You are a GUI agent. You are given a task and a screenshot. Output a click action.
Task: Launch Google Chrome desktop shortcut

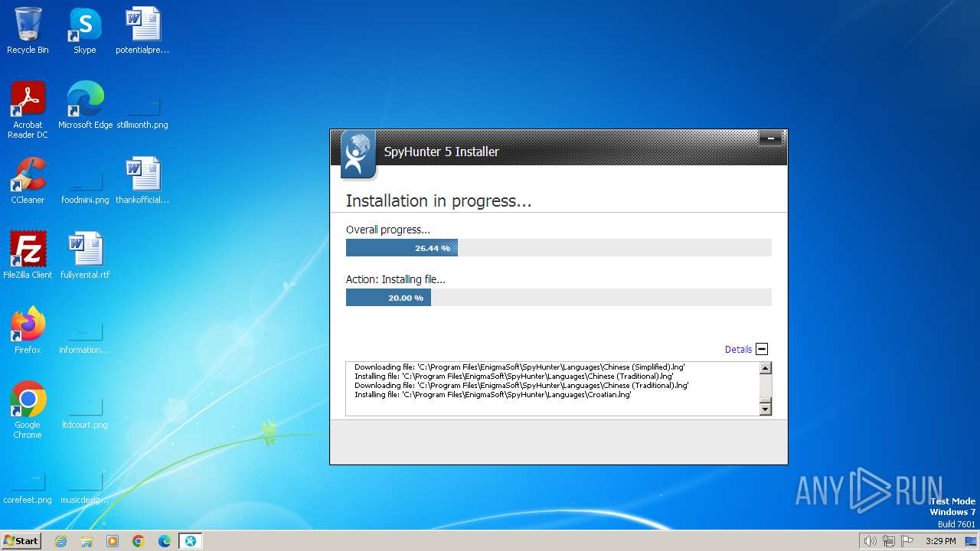coord(28,410)
